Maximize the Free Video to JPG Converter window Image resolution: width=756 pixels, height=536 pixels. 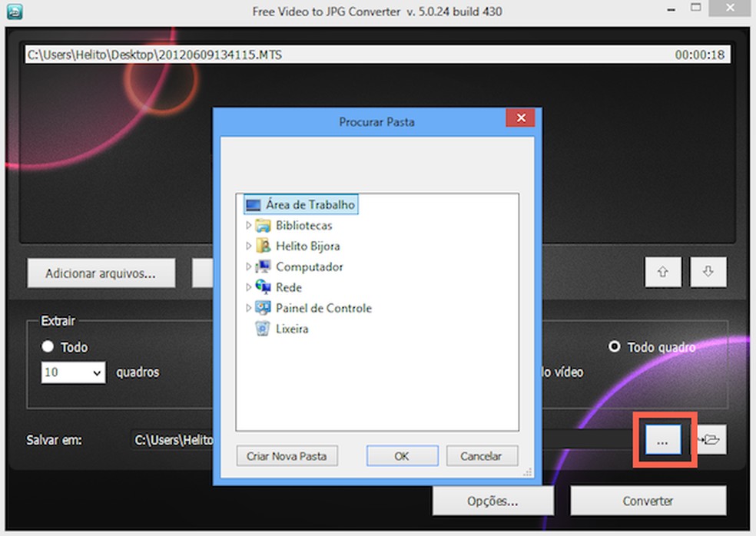(x=696, y=7)
